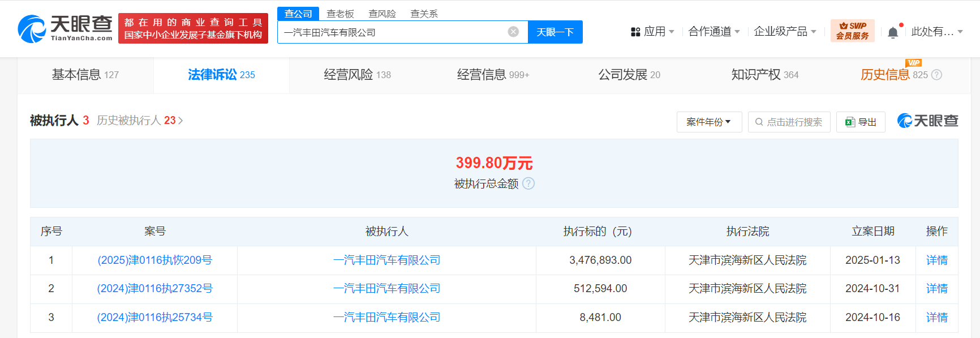Image resolution: width=980 pixels, height=338 pixels.
Task: Click the 3,476,893.00 amount cell
Action: coord(600,260)
